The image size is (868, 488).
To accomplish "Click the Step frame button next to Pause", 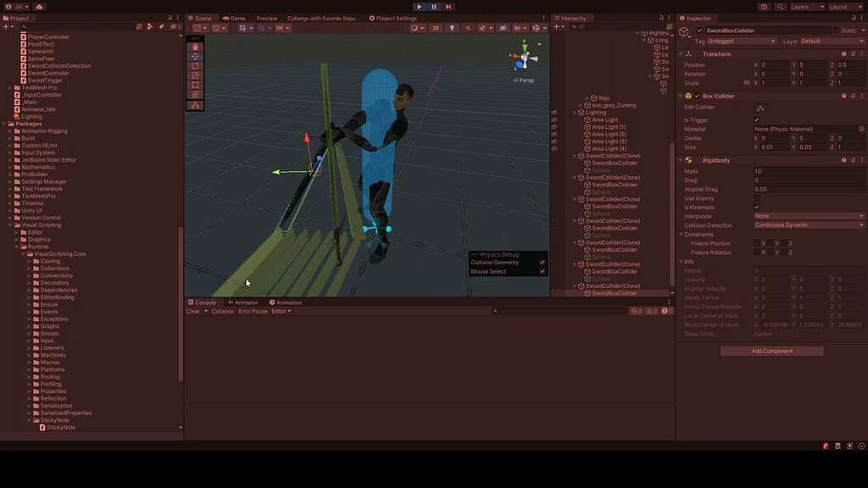I will click(x=448, y=7).
